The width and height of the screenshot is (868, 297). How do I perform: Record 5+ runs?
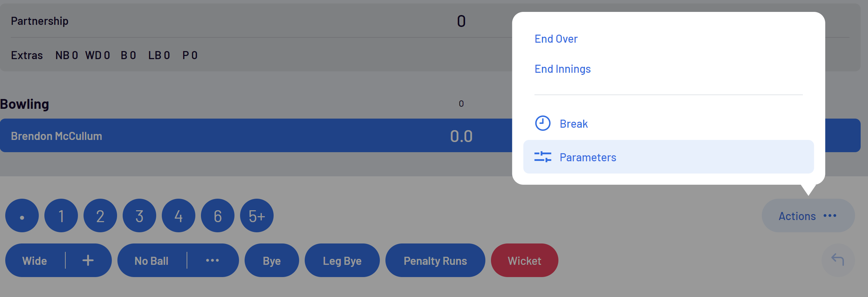point(257,216)
